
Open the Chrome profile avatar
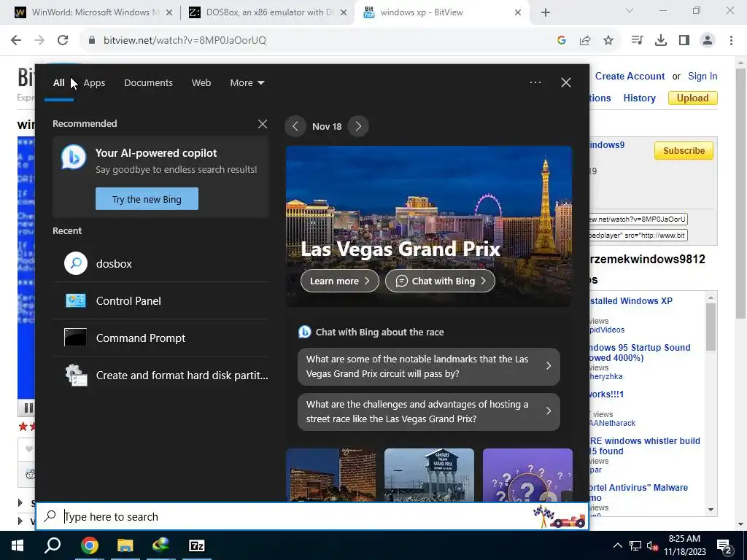[708, 41]
